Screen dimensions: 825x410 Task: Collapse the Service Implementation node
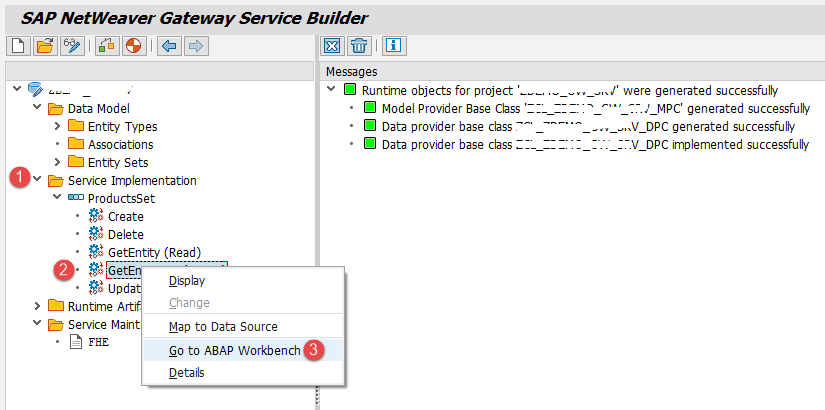(38, 181)
